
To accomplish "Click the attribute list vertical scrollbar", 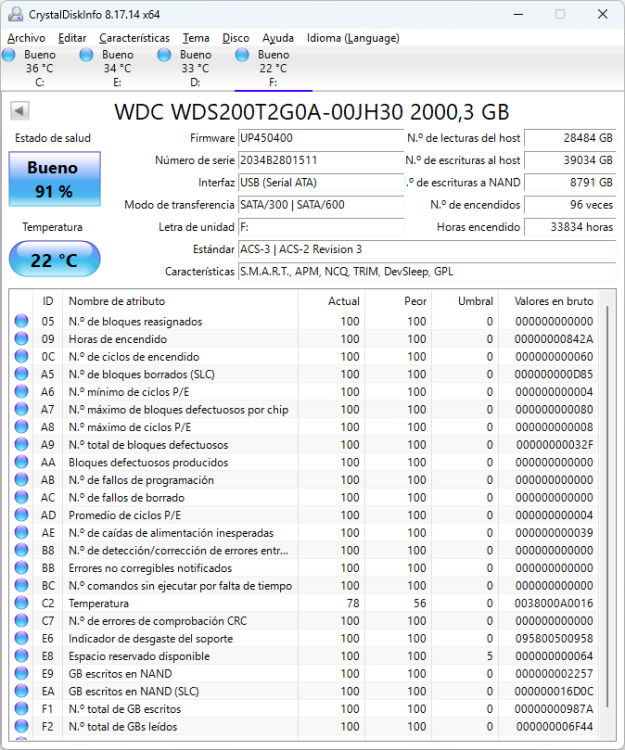I will coord(607,506).
